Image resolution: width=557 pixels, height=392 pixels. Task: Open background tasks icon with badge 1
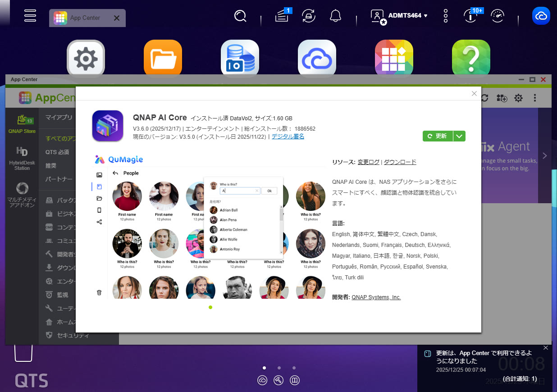[x=282, y=16]
